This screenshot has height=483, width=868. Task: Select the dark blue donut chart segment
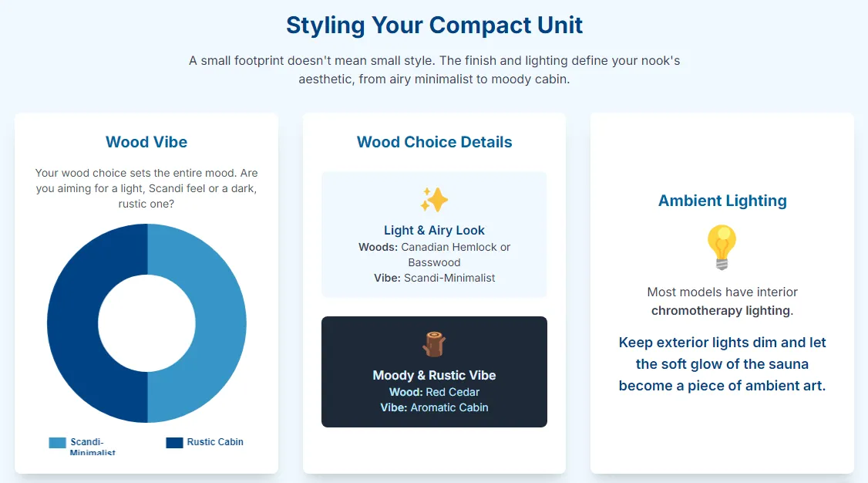point(73,323)
